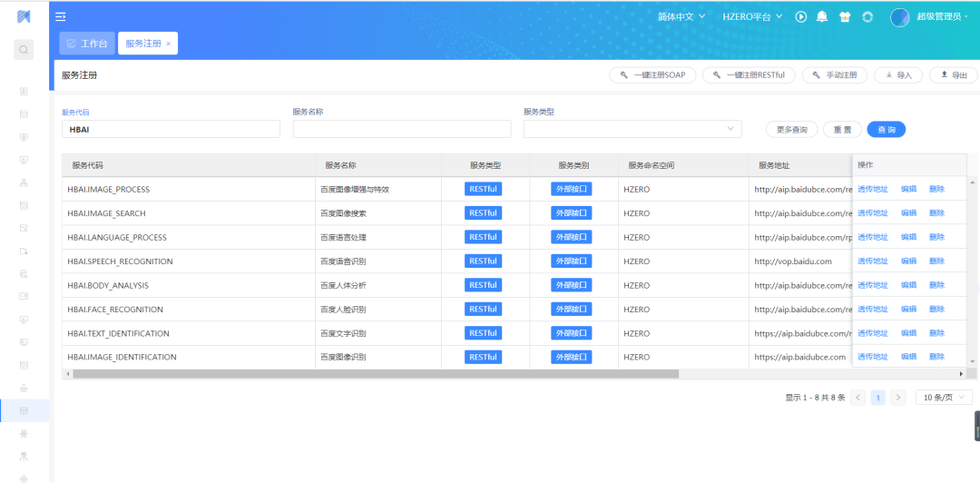Close the 服务注册 tab

168,44
